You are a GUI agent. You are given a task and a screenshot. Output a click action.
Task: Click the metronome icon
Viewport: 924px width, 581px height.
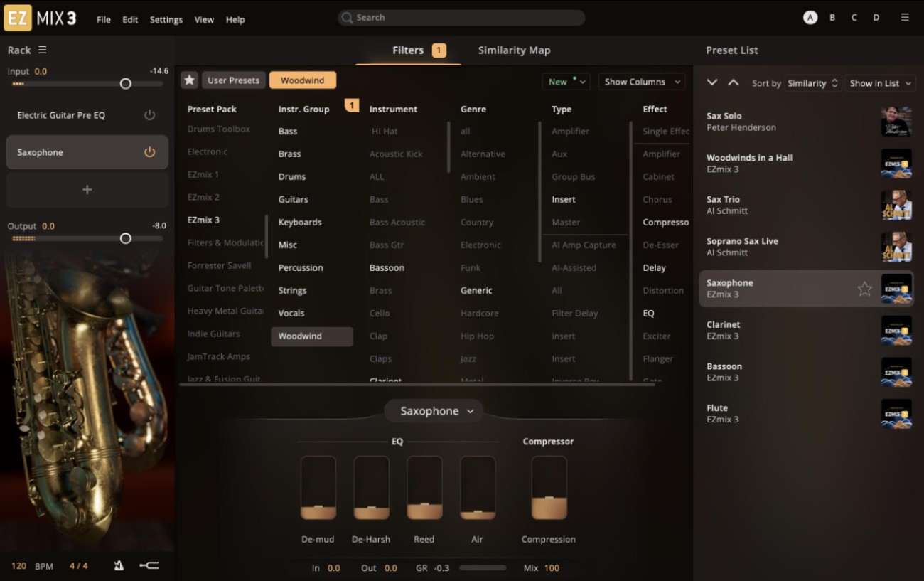119,565
